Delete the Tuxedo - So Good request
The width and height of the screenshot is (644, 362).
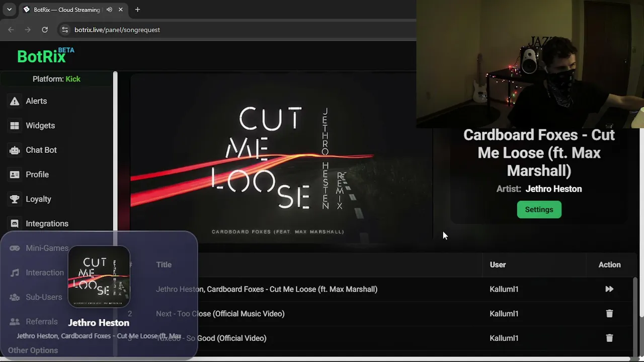(609, 338)
